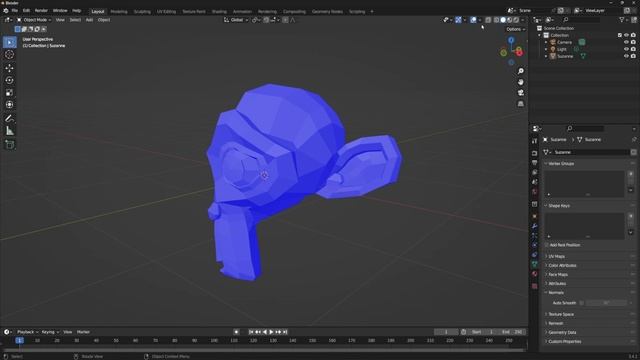Select the Transform tool
Viewport: 640px width, 360px height.
(x=9, y=105)
